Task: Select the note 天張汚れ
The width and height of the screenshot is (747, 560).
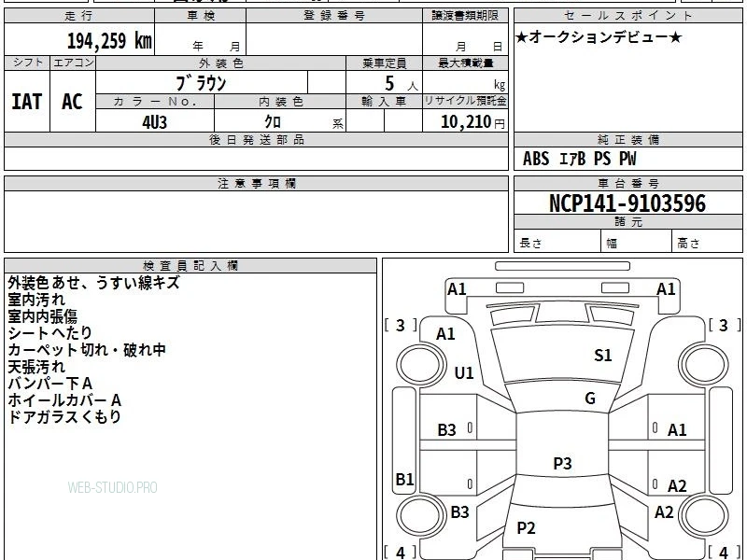Action: pyautogui.click(x=36, y=367)
